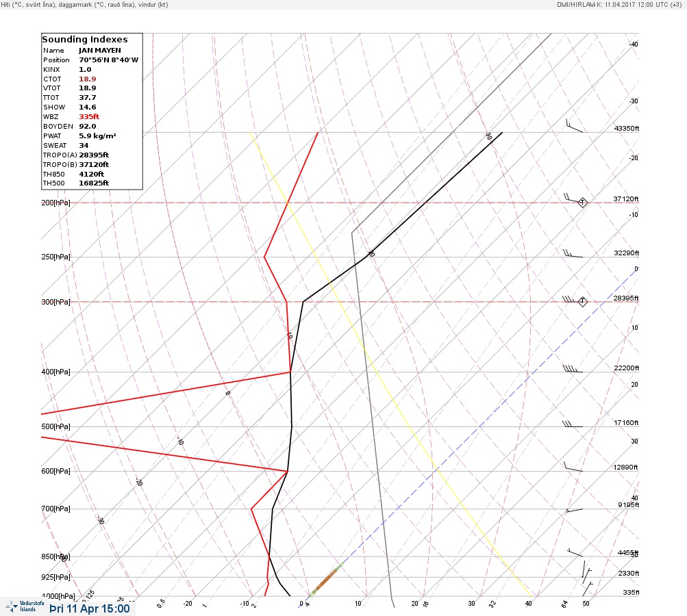Click the station name 'JAN MAYEN'
The height and width of the screenshot is (616, 687).
click(x=100, y=51)
